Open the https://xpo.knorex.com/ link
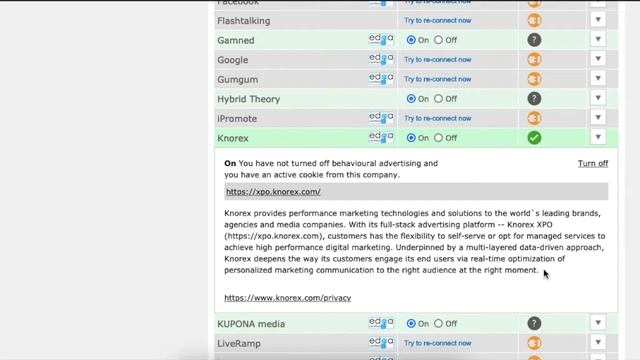The height and width of the screenshot is (360, 640). click(x=273, y=192)
